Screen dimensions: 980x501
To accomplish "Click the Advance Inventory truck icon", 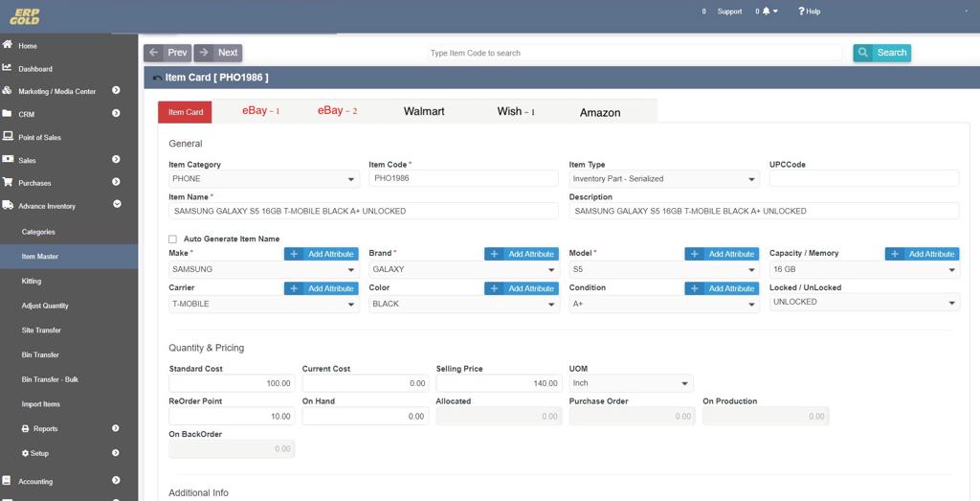I will click(x=8, y=205).
